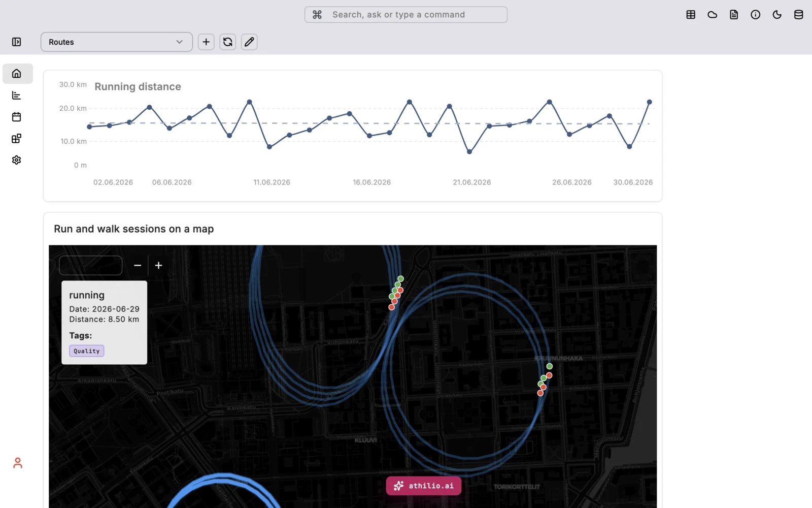
Task: Click the 21.06.2026 axis label
Action: click(x=472, y=182)
